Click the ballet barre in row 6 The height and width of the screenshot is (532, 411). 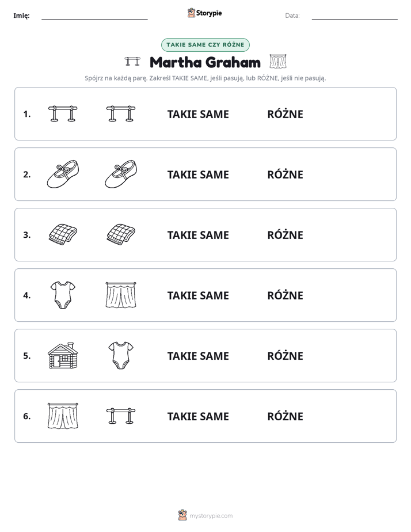121,416
